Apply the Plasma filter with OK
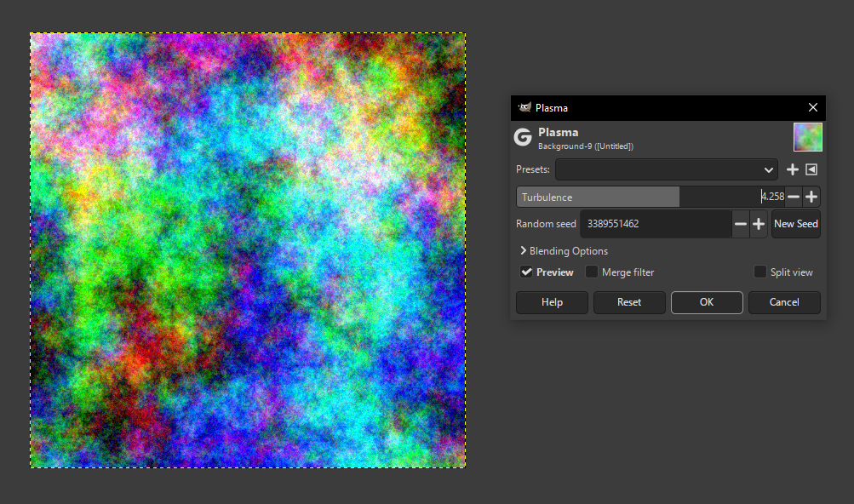 (706, 302)
